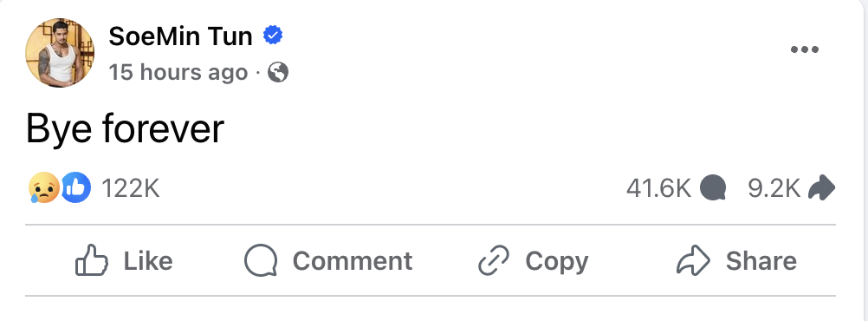
Task: Click the blue verified badge icon
Action: tap(273, 36)
